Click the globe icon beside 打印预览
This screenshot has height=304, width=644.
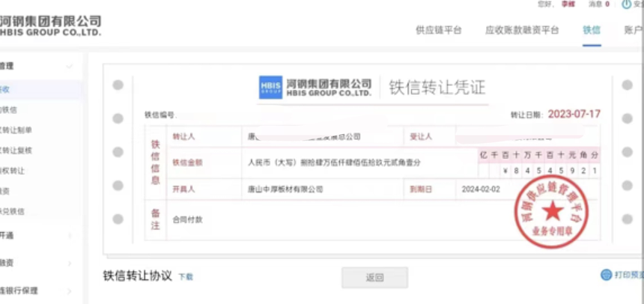click(607, 274)
